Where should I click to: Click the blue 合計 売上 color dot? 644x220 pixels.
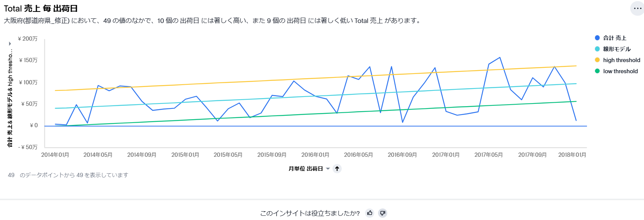[597, 38]
